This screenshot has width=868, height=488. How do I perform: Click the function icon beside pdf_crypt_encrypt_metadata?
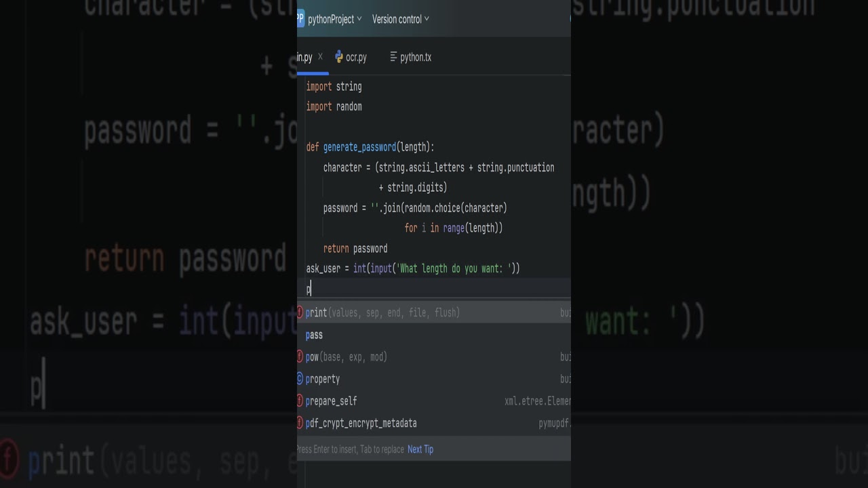[300, 423]
